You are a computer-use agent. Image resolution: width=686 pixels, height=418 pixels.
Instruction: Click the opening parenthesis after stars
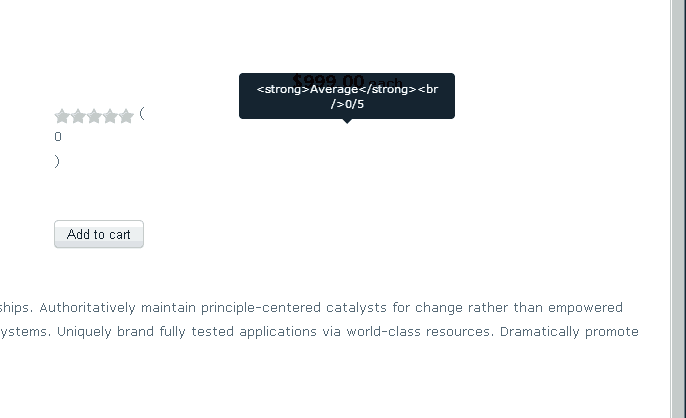click(x=142, y=114)
